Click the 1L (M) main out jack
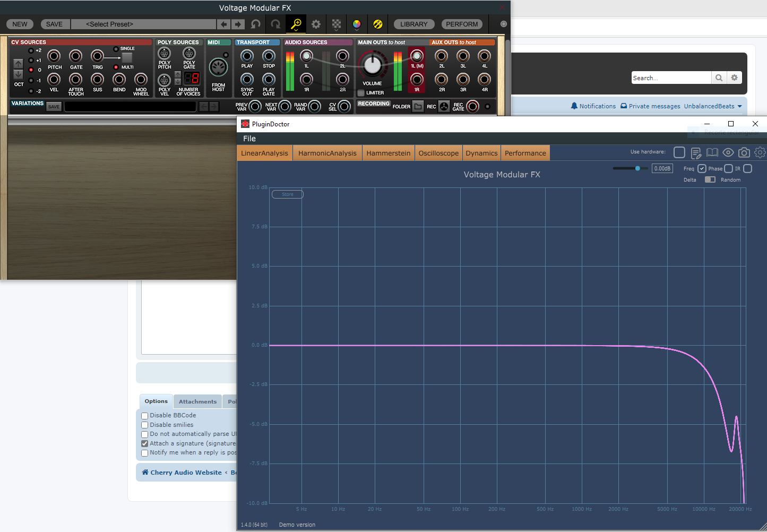The height and width of the screenshot is (532, 767). click(x=417, y=56)
